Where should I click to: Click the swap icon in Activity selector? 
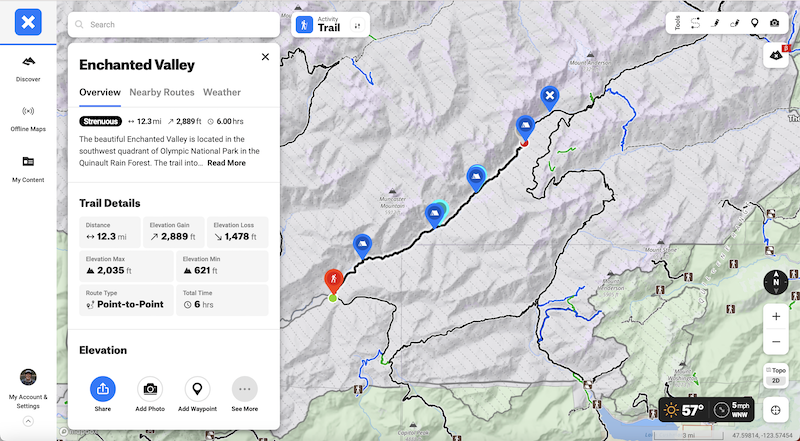358,25
